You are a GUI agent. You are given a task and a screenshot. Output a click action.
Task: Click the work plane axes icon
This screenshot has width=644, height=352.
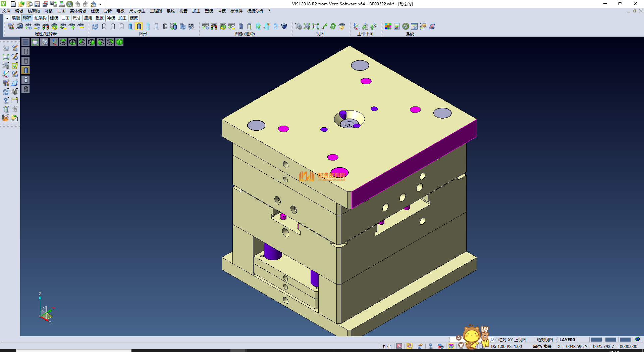point(356,27)
